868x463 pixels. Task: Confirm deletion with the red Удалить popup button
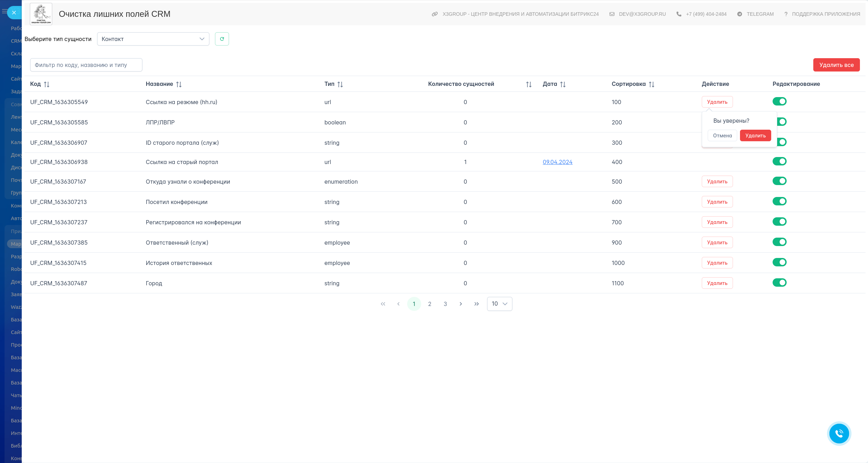point(755,136)
